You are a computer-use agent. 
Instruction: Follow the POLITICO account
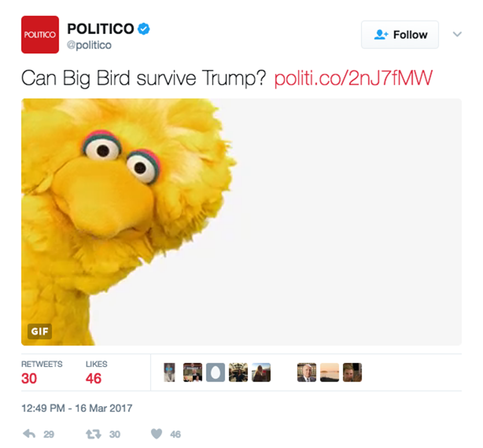400,34
